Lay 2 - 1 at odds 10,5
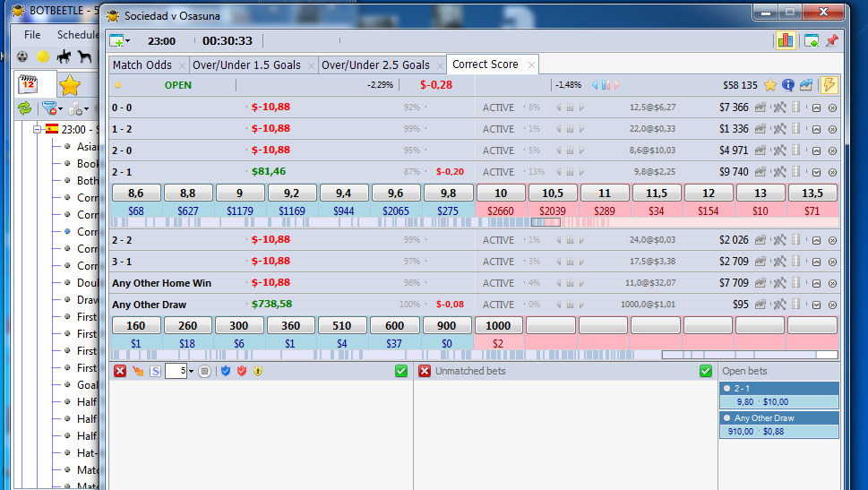Screen dimensions: 868x490 (x=553, y=193)
